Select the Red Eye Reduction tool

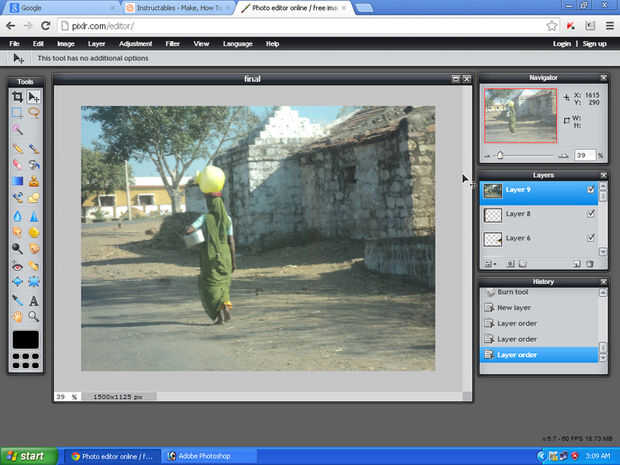(x=17, y=267)
